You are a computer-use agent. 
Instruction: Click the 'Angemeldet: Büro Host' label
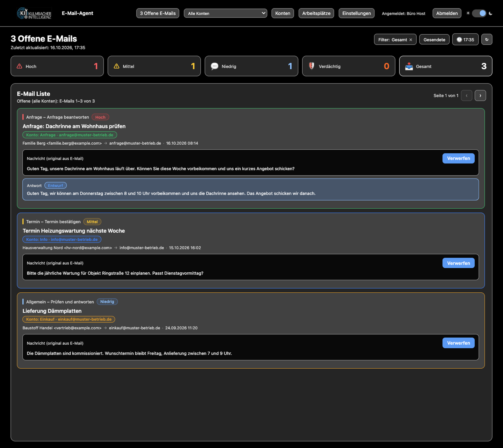tap(403, 14)
